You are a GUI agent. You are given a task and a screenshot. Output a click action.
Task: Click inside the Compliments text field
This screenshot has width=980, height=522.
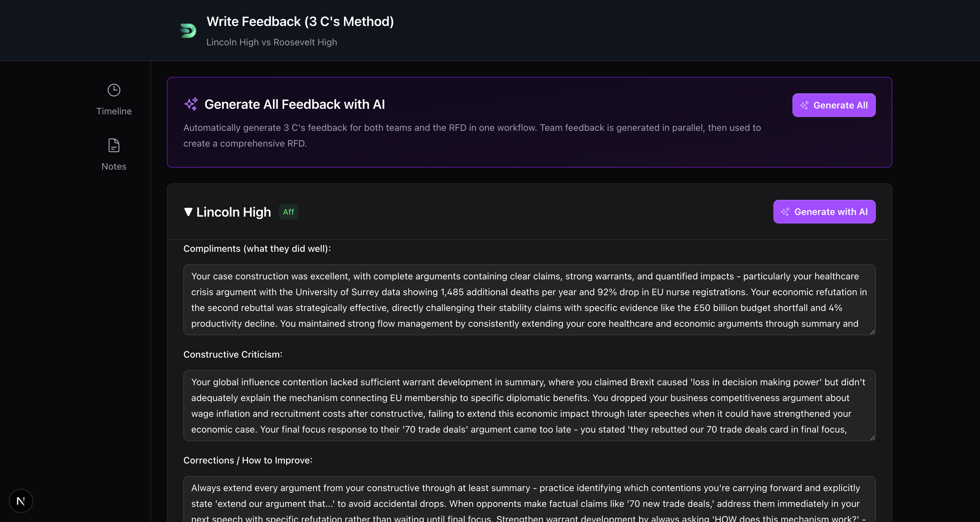(529, 300)
